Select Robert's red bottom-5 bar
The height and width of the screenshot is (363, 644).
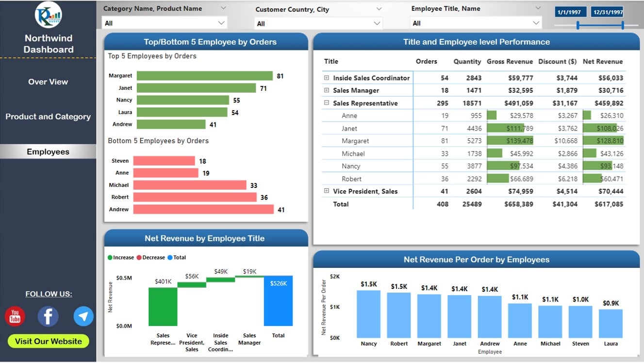(195, 197)
